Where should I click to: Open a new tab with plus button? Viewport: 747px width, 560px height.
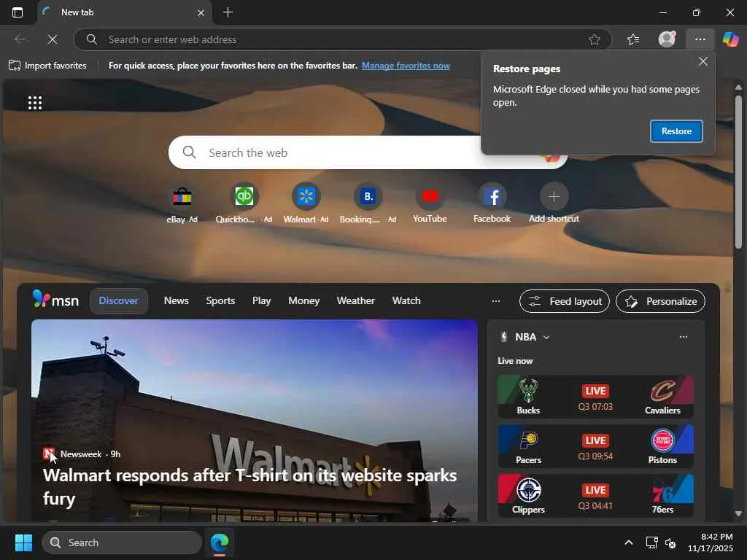click(228, 12)
